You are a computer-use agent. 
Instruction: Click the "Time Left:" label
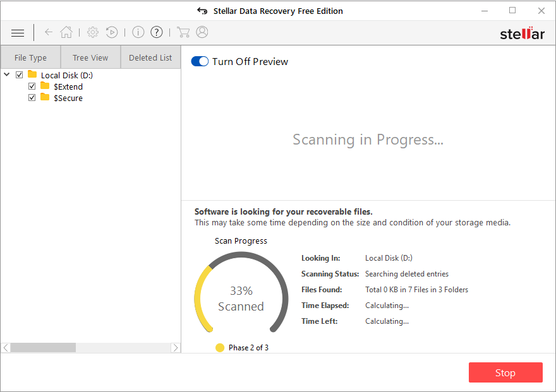point(320,321)
